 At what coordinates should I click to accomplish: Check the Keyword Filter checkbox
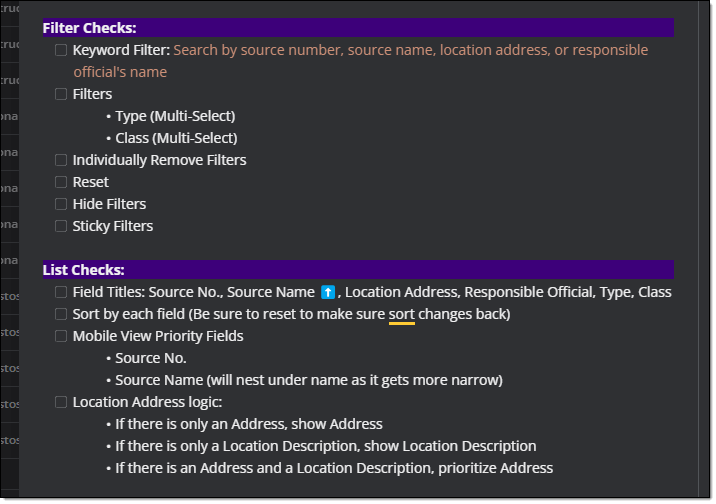61,50
